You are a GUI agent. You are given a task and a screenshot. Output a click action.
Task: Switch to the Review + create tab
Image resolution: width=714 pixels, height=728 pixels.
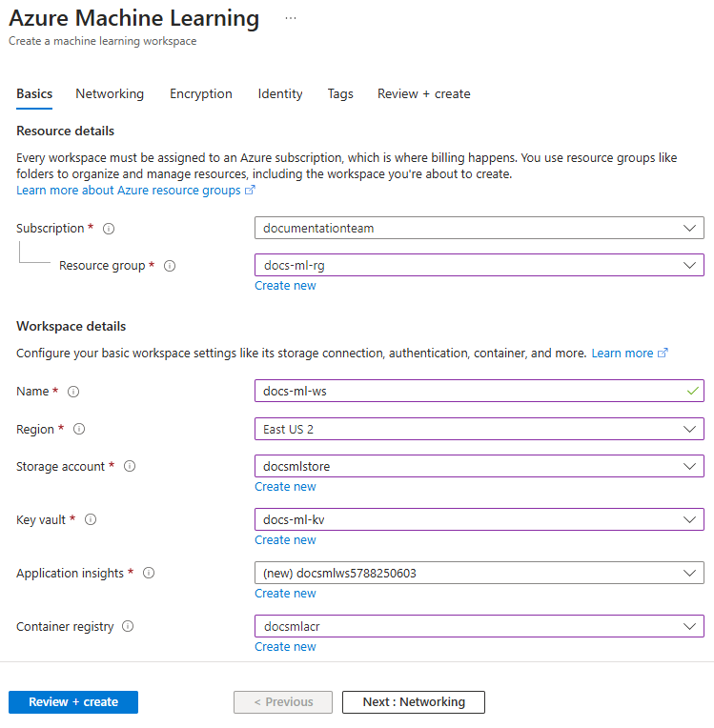pos(423,94)
